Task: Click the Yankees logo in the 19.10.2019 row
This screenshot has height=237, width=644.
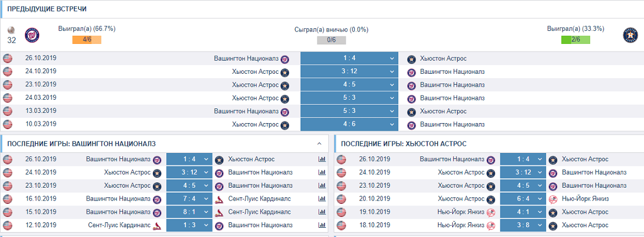Action: 490,213
